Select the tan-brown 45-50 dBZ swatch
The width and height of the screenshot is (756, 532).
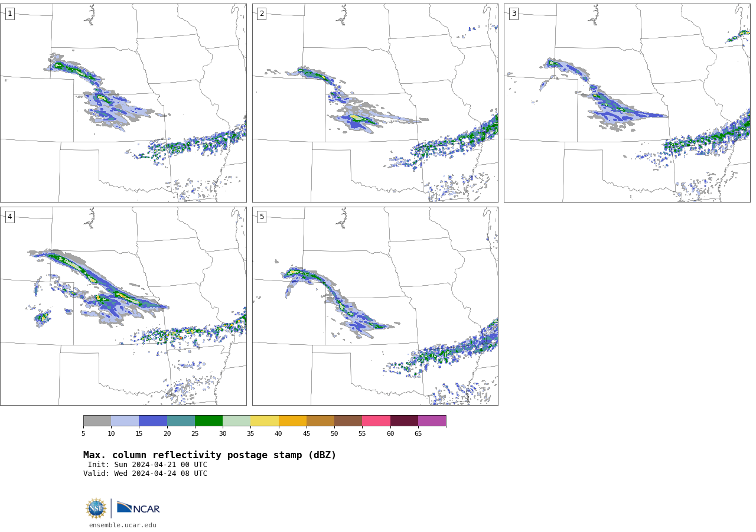click(x=320, y=420)
